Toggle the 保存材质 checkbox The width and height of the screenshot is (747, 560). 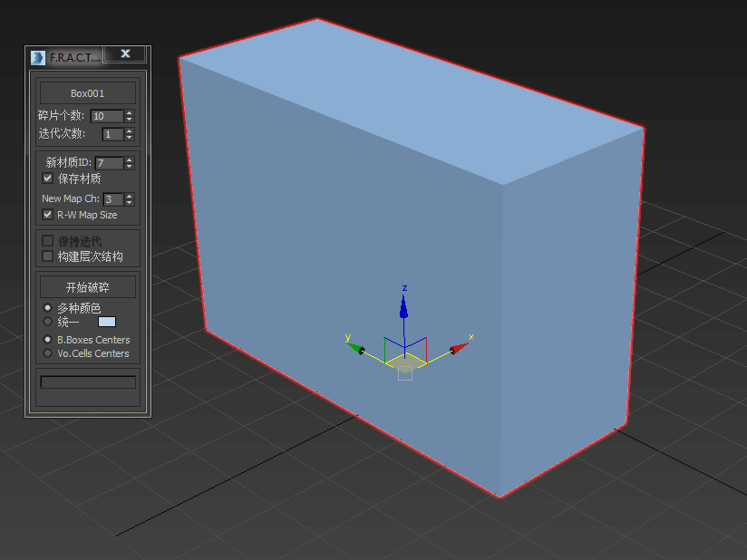(48, 179)
